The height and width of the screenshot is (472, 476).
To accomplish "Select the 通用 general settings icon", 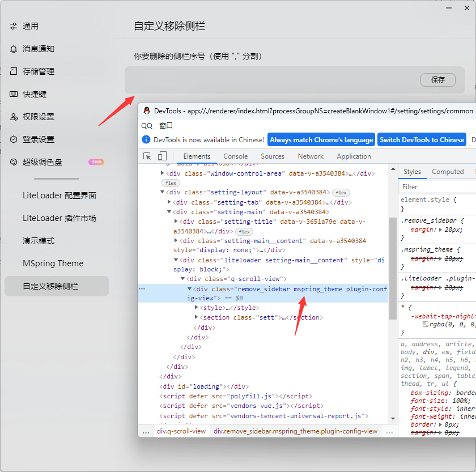I will pyautogui.click(x=14, y=25).
